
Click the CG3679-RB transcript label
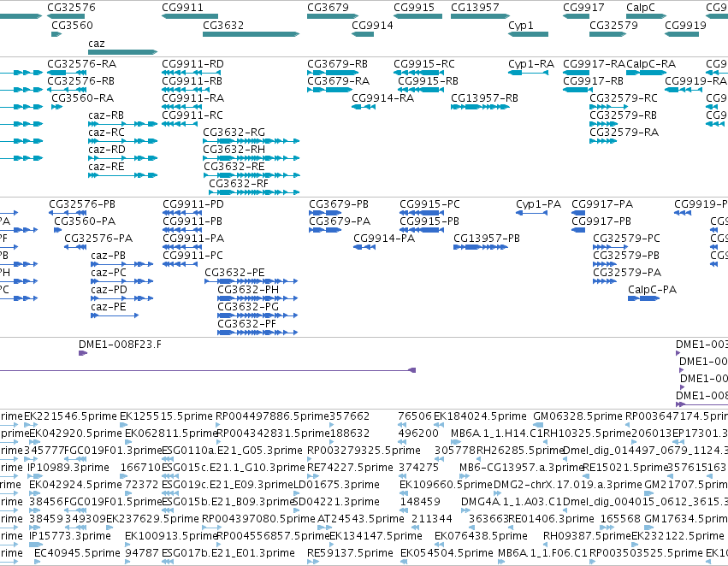point(338,63)
